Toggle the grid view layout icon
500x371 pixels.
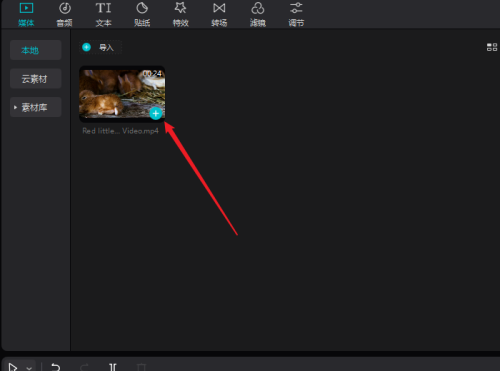click(492, 47)
